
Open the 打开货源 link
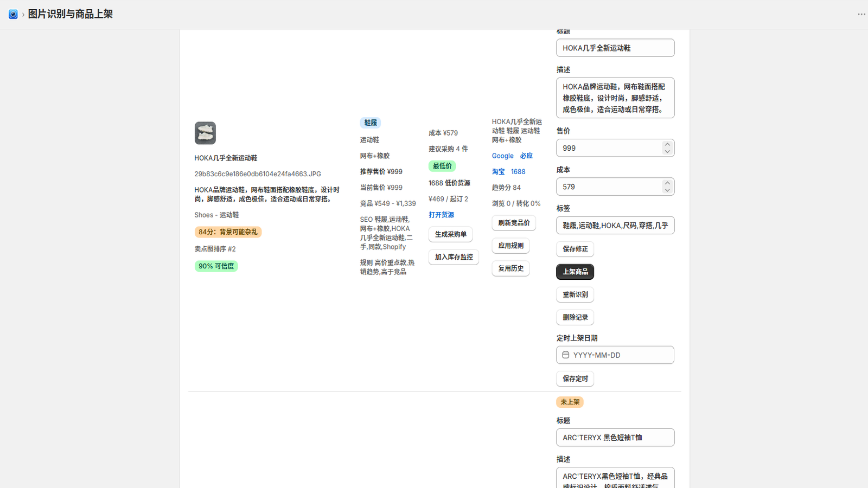(441, 215)
